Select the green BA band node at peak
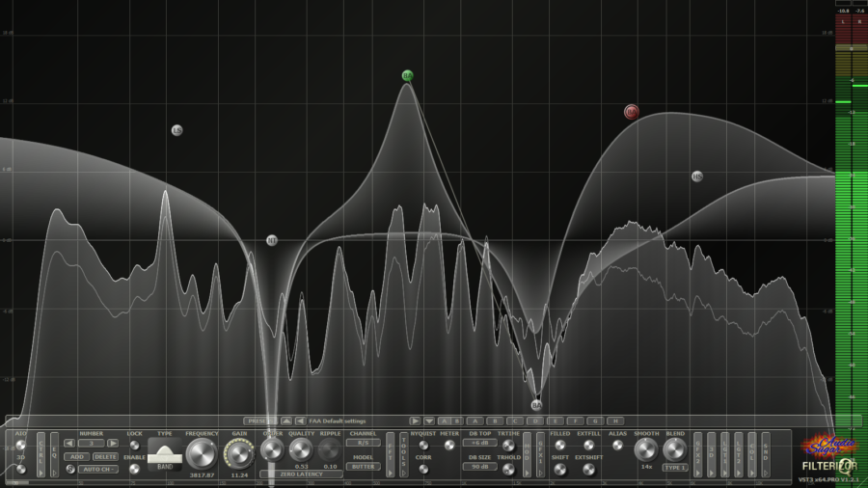 point(407,75)
